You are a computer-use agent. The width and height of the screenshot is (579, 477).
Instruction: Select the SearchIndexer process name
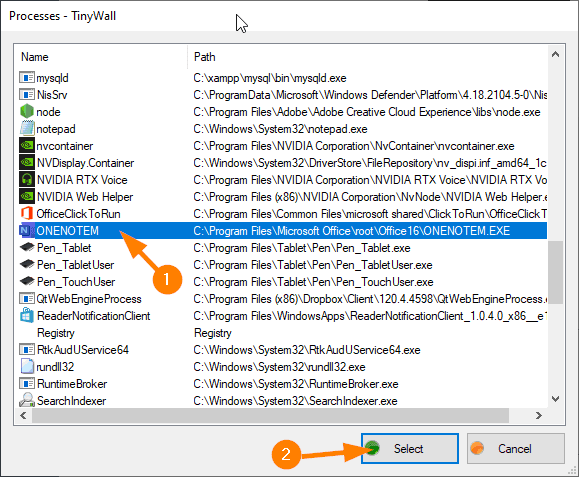(x=71, y=401)
